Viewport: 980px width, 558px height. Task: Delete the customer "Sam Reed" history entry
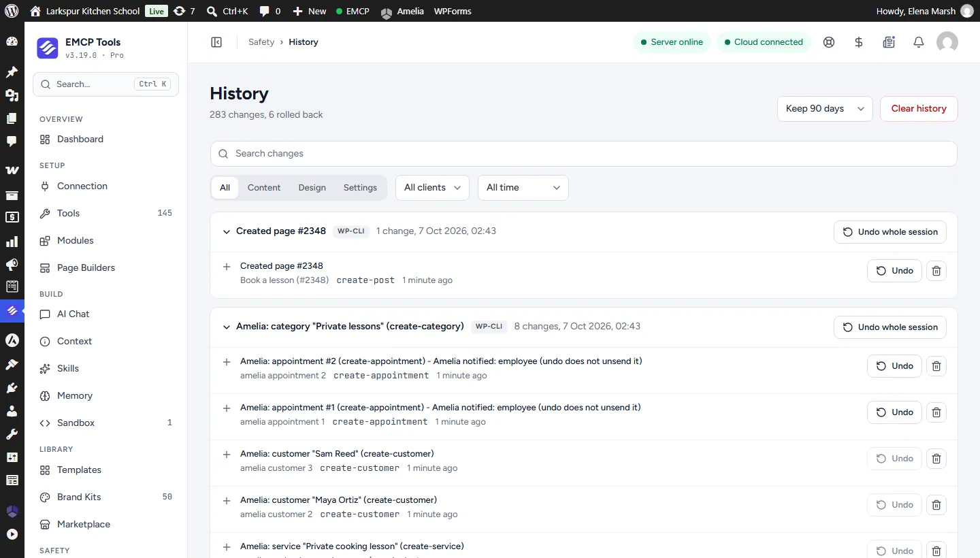[936, 459]
